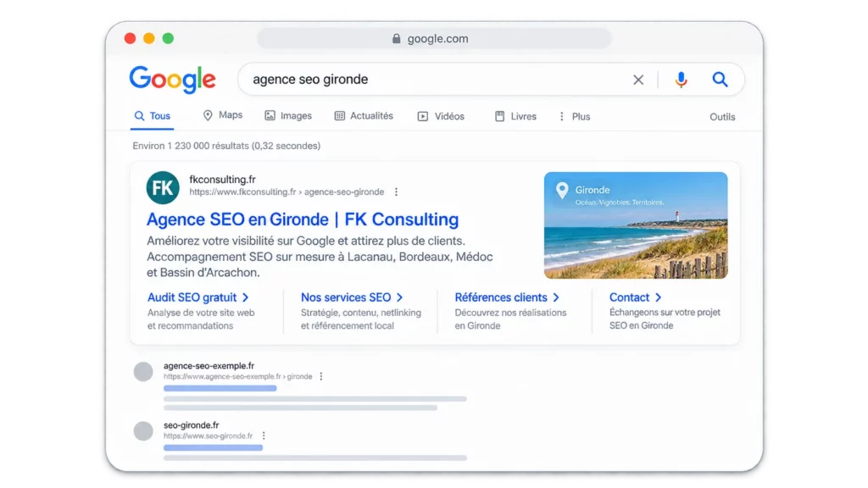Switch to the Vidéos tab

(441, 116)
